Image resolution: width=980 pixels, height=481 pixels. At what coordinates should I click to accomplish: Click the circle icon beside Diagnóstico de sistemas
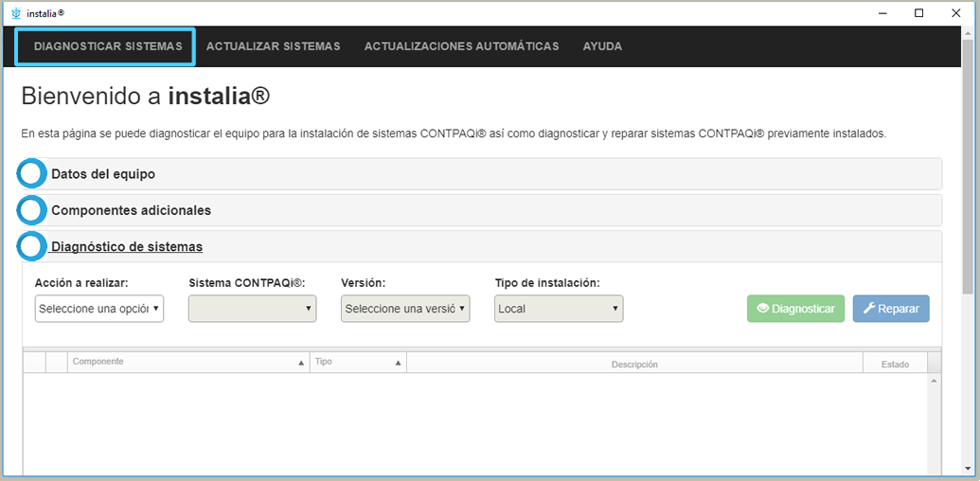(x=32, y=246)
